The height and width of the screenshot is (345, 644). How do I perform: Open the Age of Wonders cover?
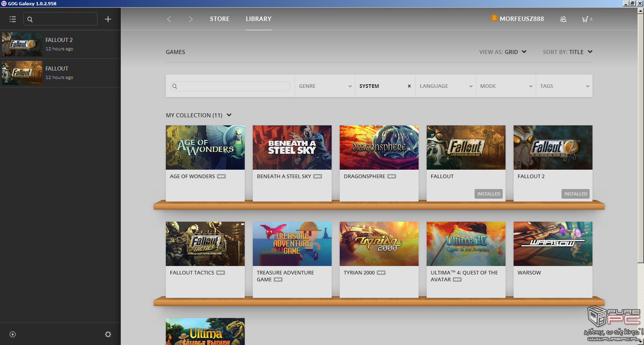pos(205,148)
